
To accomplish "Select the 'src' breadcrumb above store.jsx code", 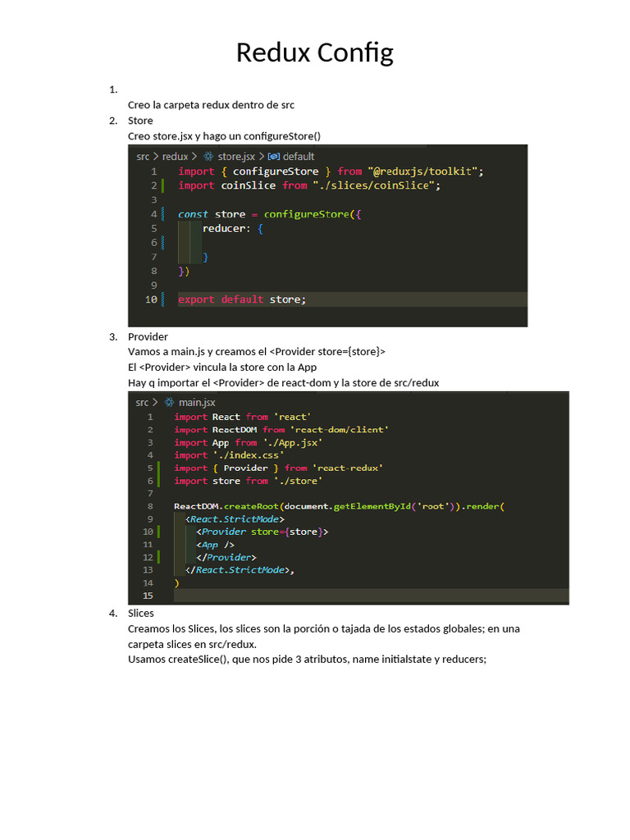I will pyautogui.click(x=143, y=157).
